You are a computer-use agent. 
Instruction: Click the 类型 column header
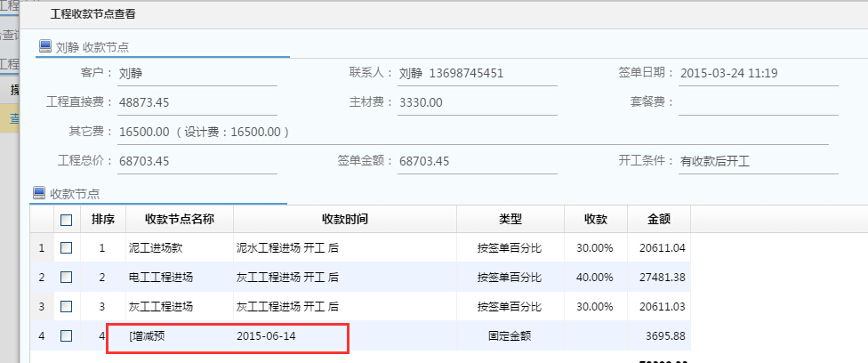[x=510, y=219]
